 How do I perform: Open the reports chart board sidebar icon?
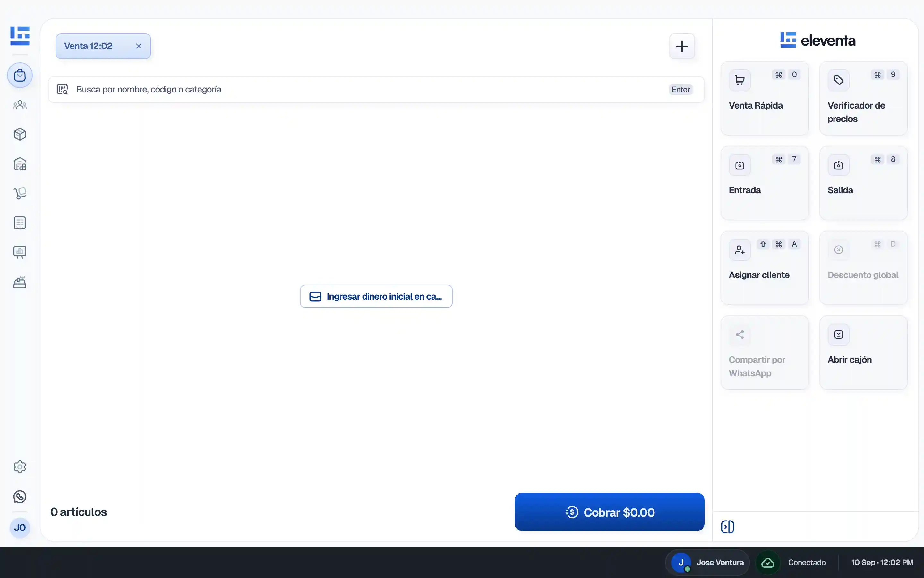click(x=20, y=252)
